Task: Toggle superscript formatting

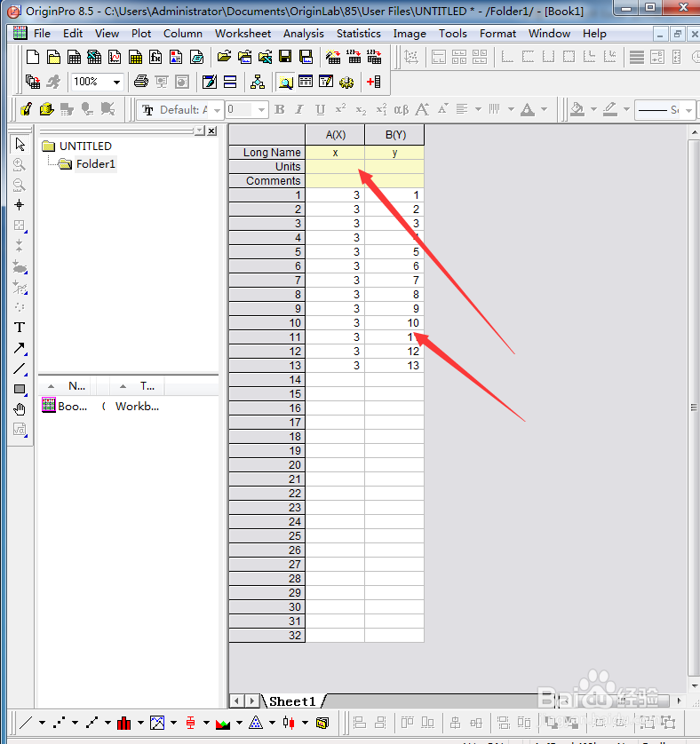Action: 340,109
